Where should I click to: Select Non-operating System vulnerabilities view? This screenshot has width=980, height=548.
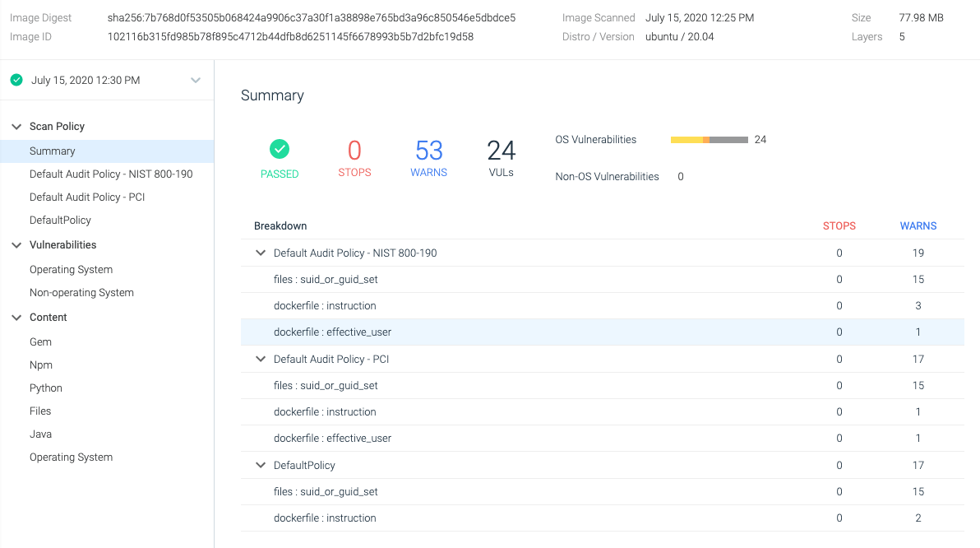pyautogui.click(x=81, y=292)
